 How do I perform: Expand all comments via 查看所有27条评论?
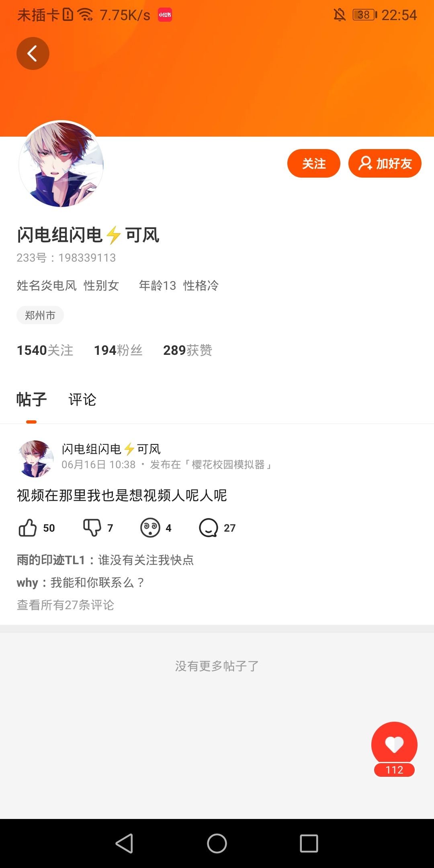coord(66,605)
